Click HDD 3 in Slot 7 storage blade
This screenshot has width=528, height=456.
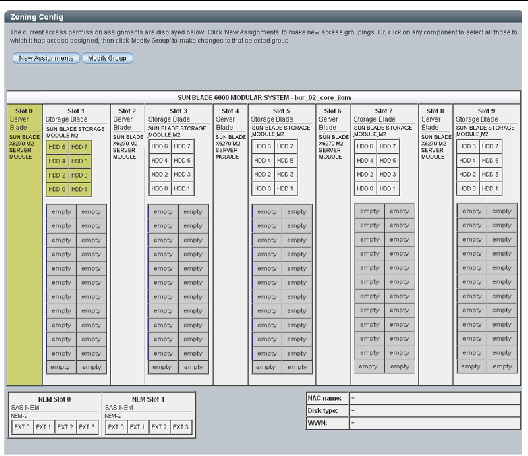coord(388,174)
